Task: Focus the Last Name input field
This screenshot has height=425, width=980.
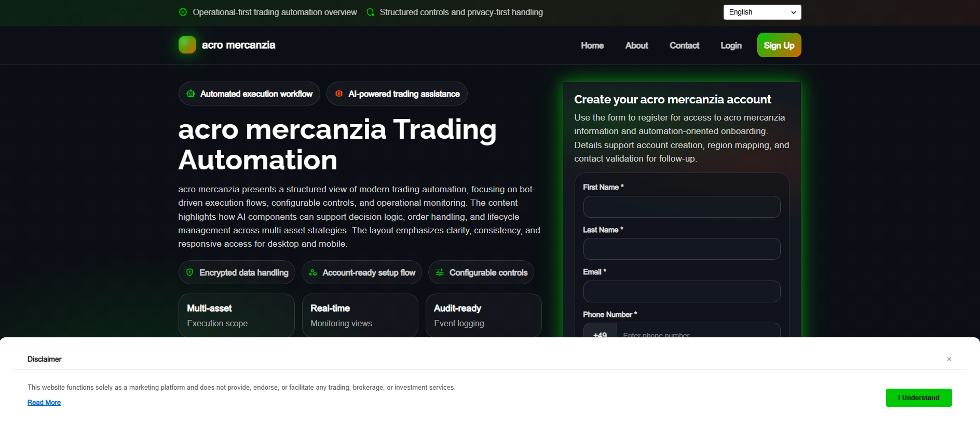Action: click(682, 249)
